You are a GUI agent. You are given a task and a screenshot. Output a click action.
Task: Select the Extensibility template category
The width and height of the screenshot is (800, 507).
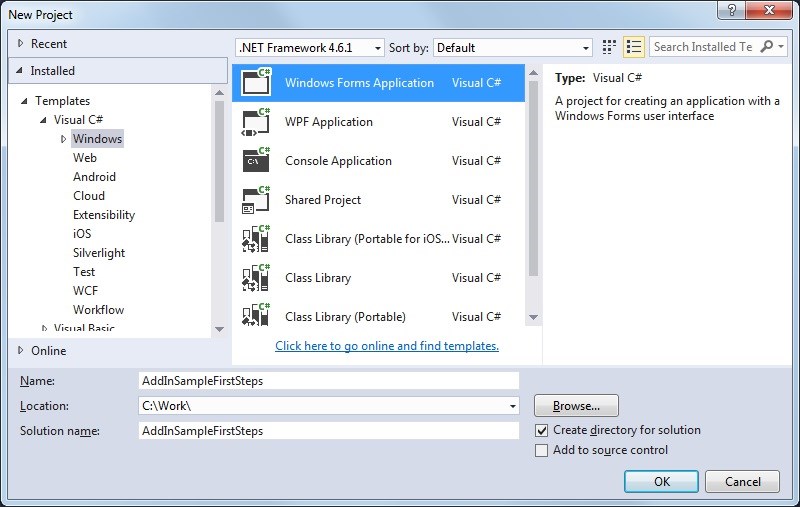pos(104,215)
